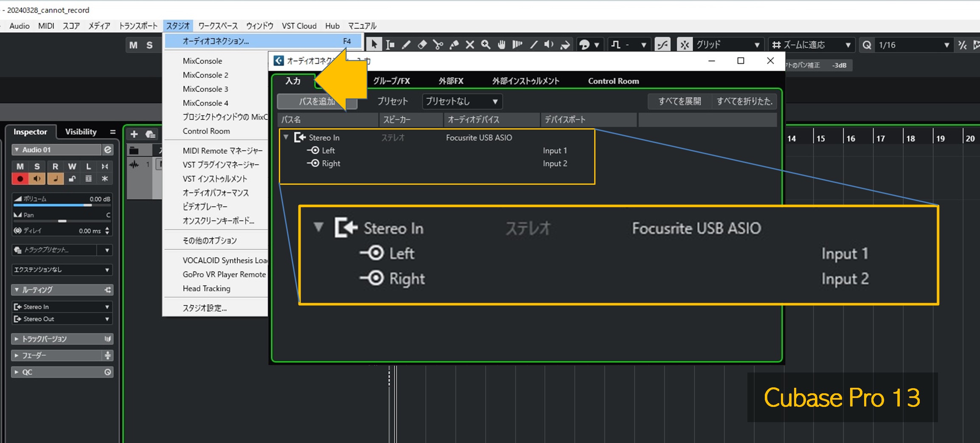This screenshot has height=443, width=980.
Task: Open Stereo In input routing dropdown in Inspector
Action: 62,307
